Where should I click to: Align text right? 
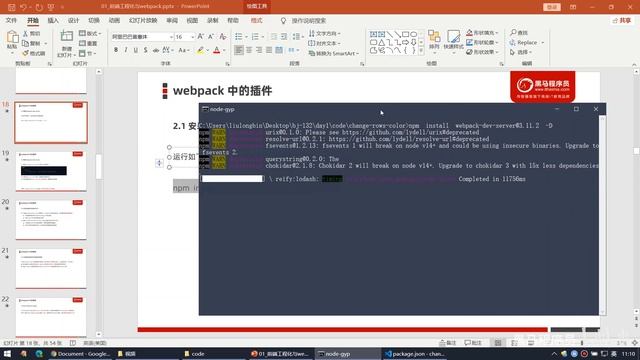pos(259,50)
